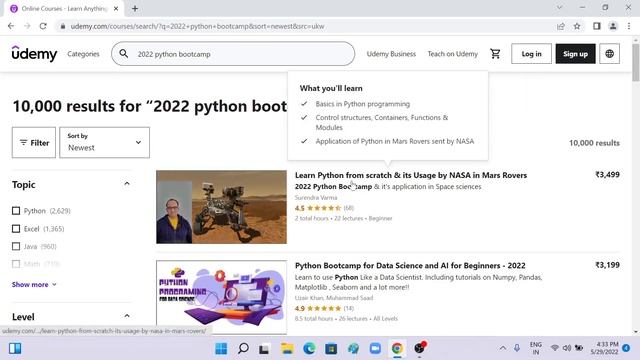Open the Widgets panel on taskbar

point(15,349)
